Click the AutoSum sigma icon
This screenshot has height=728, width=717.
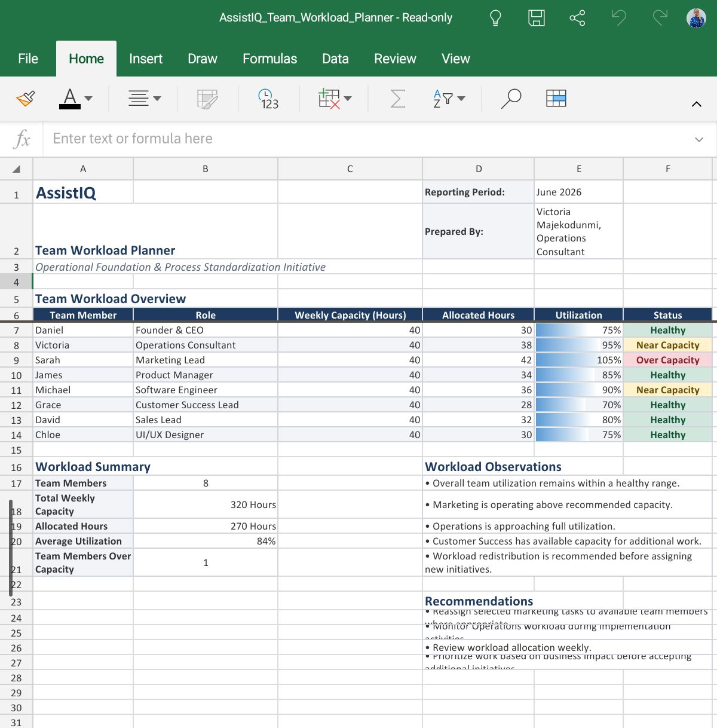point(398,99)
